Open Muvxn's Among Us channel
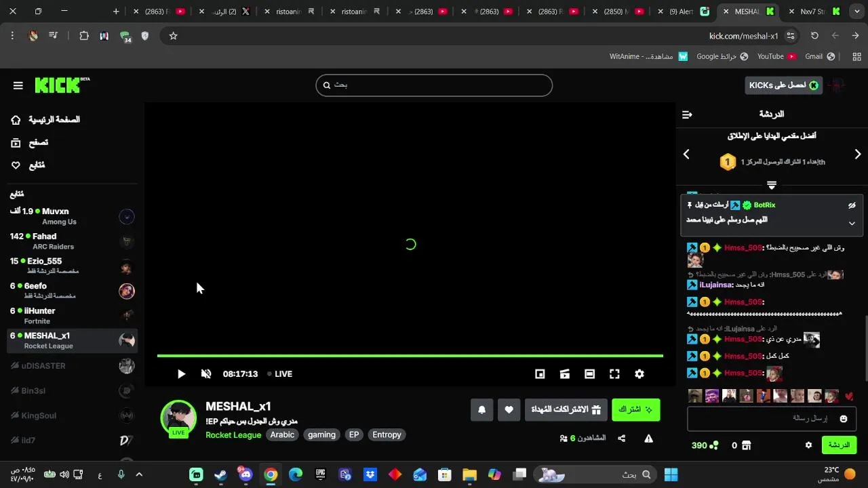Screen dimensions: 868x488 pyautogui.click(x=72, y=216)
